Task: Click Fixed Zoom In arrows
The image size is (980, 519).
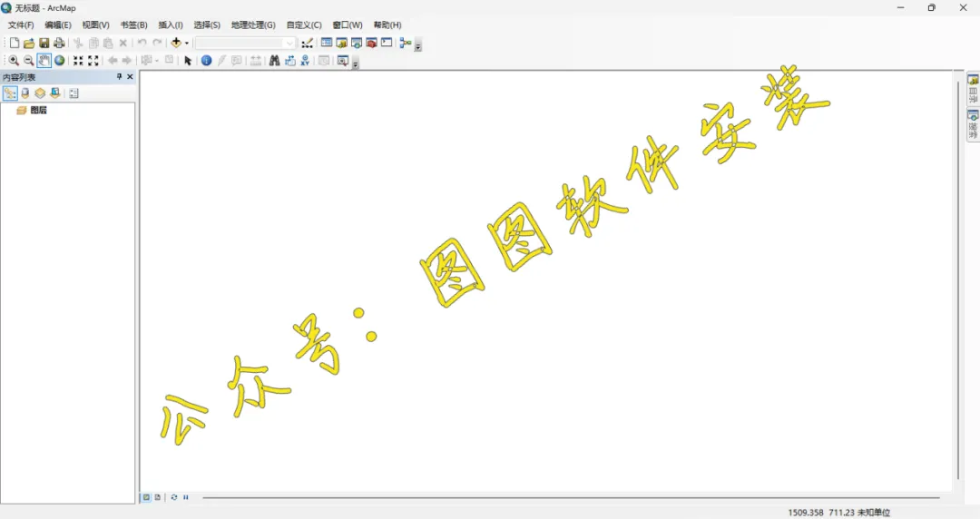Action: [78, 61]
